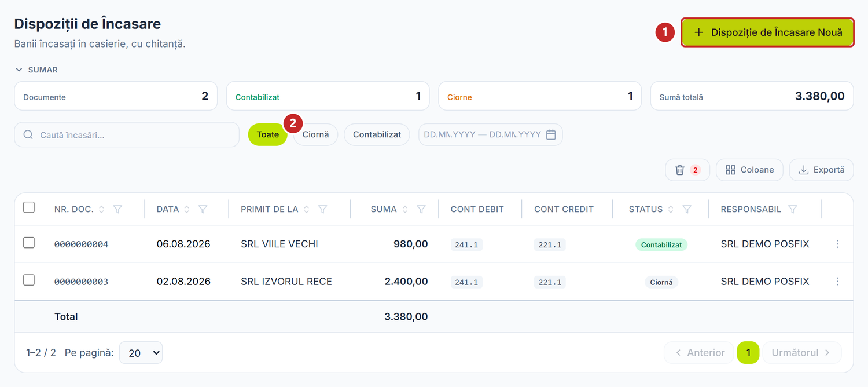
Task: Click the Caută încasări search field
Action: [127, 134]
